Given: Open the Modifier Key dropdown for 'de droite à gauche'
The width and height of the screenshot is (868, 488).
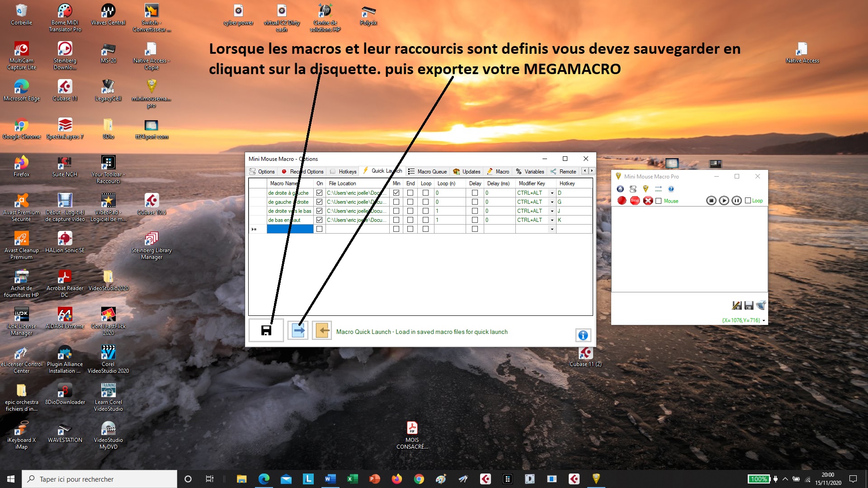Looking at the screenshot, I should 552,192.
